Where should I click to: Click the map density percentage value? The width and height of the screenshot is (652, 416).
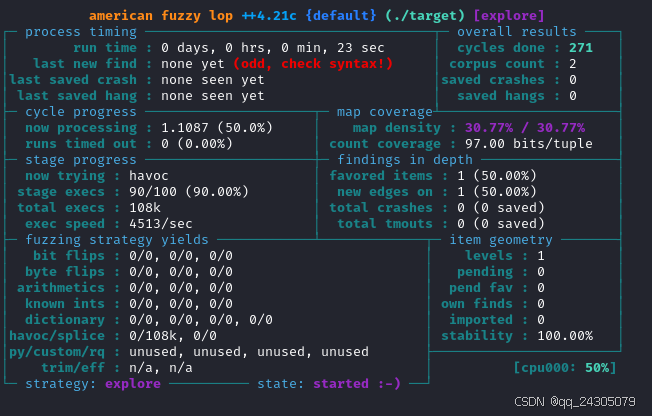(x=525, y=128)
